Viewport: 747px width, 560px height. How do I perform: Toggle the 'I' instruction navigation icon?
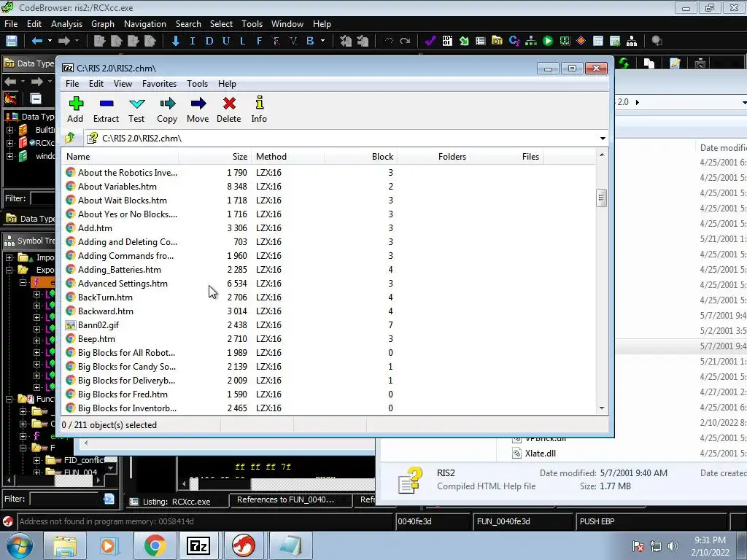coord(193,41)
